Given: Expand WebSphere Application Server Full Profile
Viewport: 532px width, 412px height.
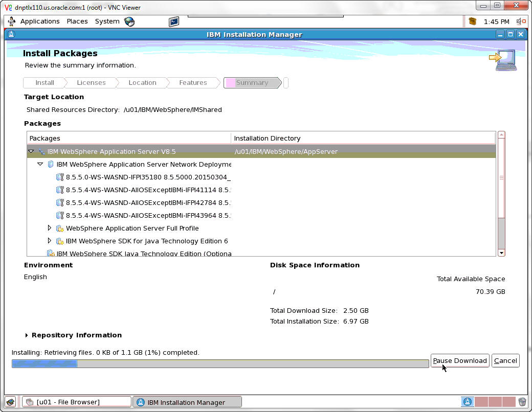Looking at the screenshot, I should (x=50, y=228).
